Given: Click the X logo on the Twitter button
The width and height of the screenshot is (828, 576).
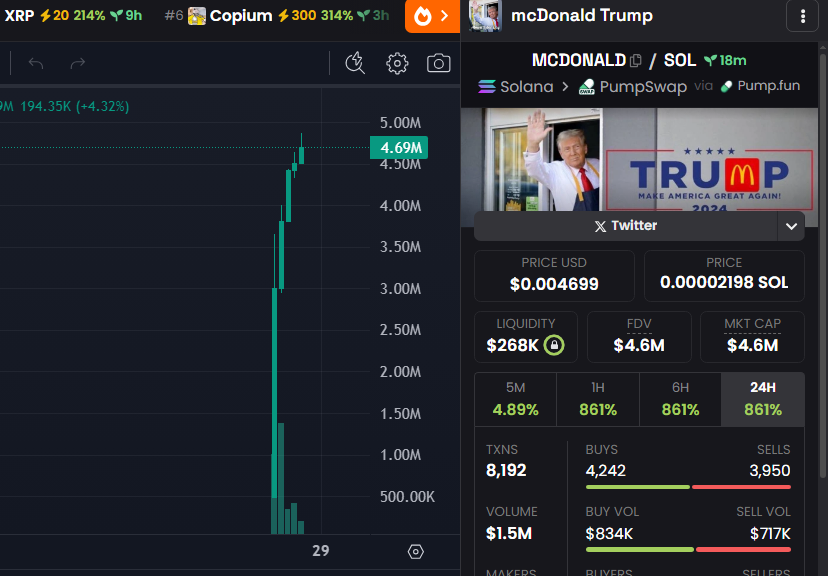Looking at the screenshot, I should point(600,226).
